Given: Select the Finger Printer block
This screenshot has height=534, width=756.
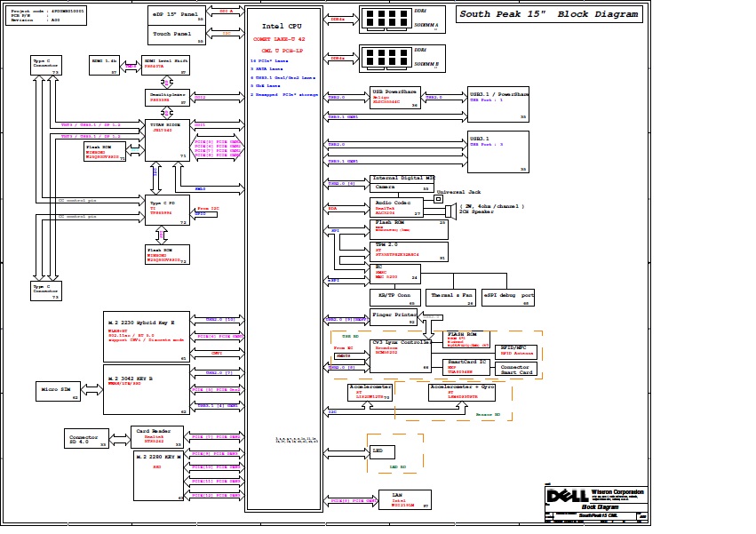Looking at the screenshot, I should (394, 317).
